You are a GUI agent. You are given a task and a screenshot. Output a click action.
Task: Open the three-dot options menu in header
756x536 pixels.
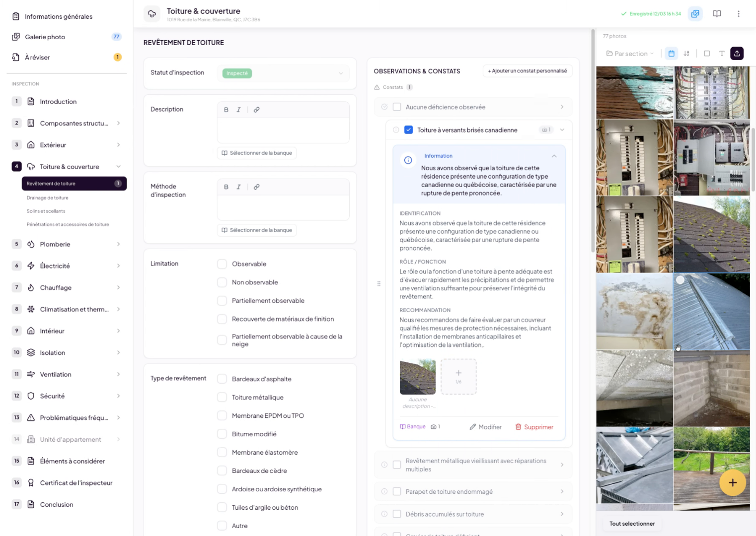coord(738,14)
